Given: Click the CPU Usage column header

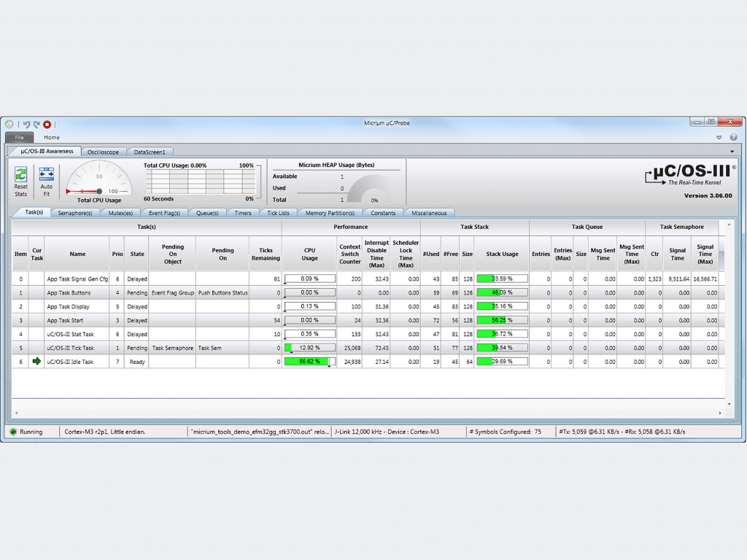Looking at the screenshot, I should click(309, 254).
